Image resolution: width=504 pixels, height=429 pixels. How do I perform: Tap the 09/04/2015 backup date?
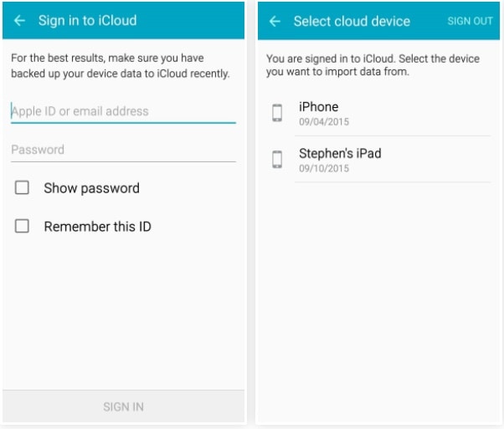[x=324, y=122]
